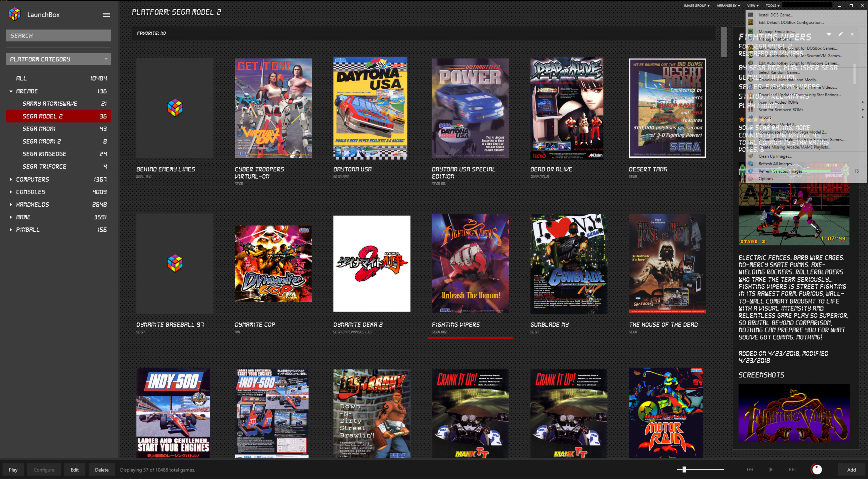Image resolution: width=868 pixels, height=479 pixels.
Task: Expand the Pinball category
Action: pos(11,230)
